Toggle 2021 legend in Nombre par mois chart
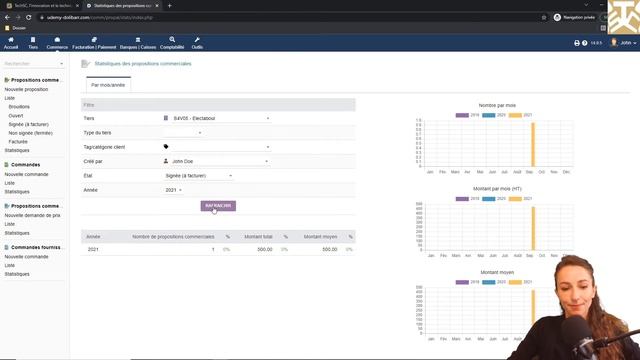 (520, 115)
